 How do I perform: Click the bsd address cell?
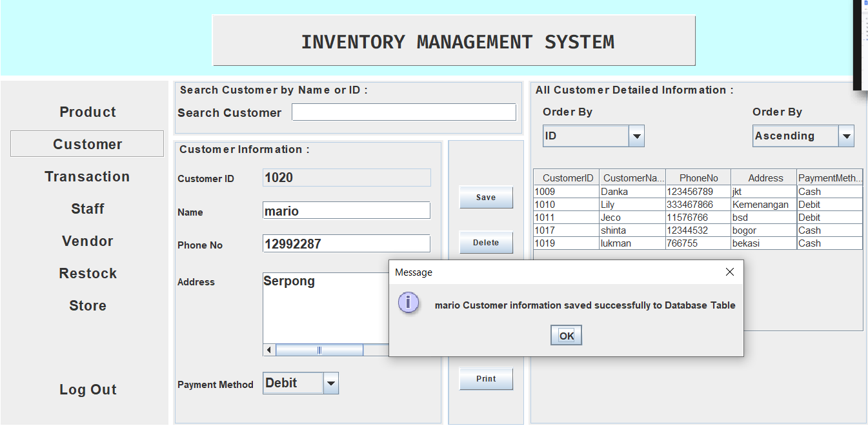[x=764, y=218]
